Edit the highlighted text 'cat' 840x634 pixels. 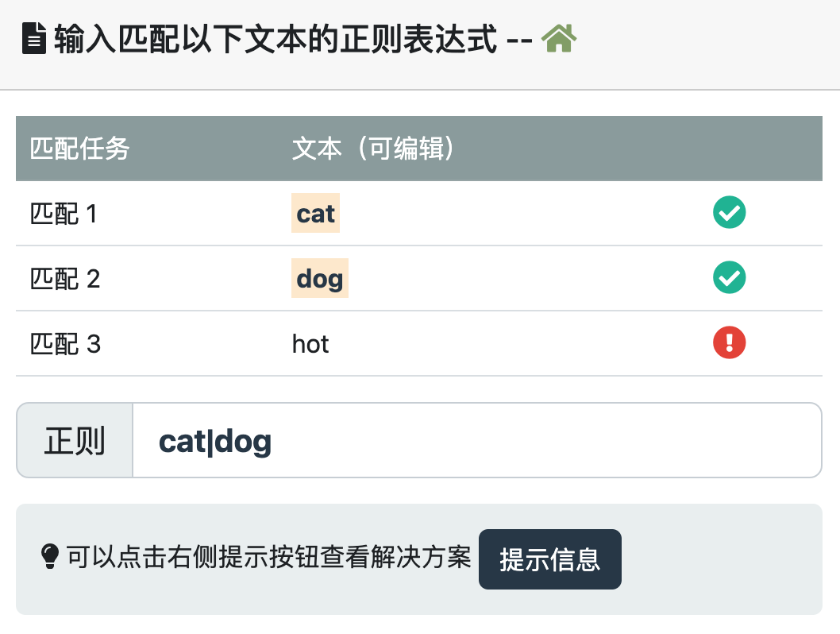(x=316, y=214)
